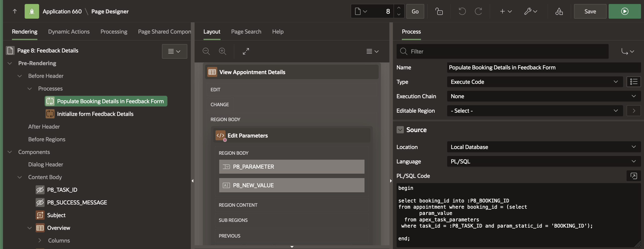Go up with the arrow icon beside the app logo
This screenshot has width=644, height=249.
pyautogui.click(x=15, y=11)
